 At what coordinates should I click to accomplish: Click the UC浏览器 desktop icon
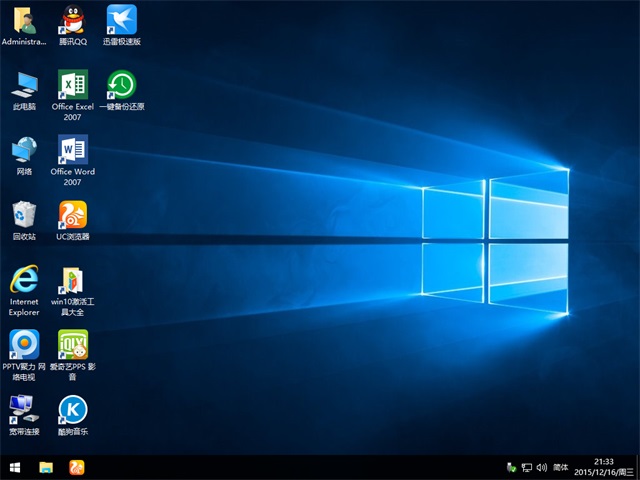(x=73, y=215)
